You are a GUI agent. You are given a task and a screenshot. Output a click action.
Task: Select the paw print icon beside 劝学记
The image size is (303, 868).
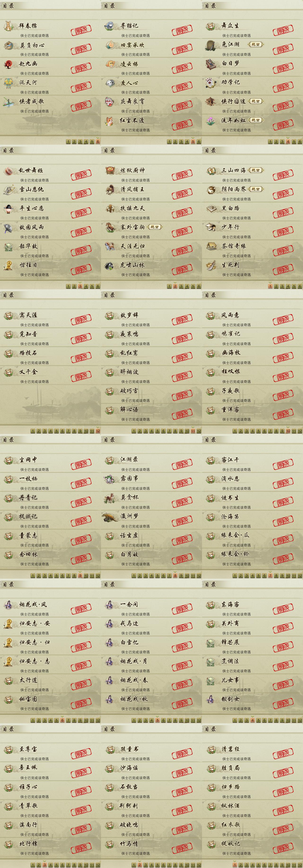[x=211, y=83]
